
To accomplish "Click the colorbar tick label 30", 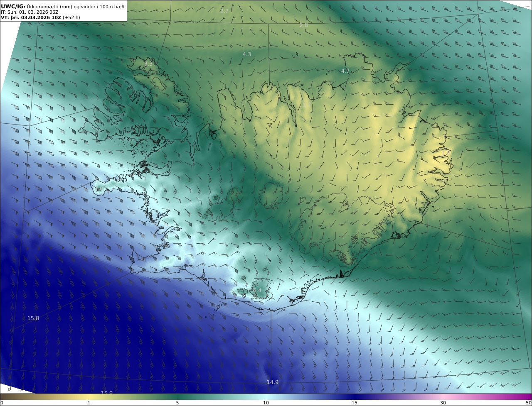I will 443,403.
